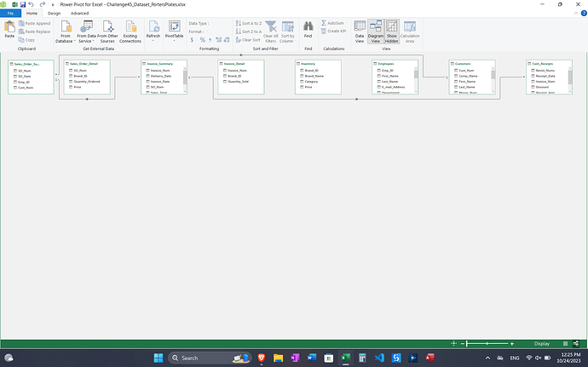Click the Copy button
The height and width of the screenshot is (367, 588).
pos(26,40)
